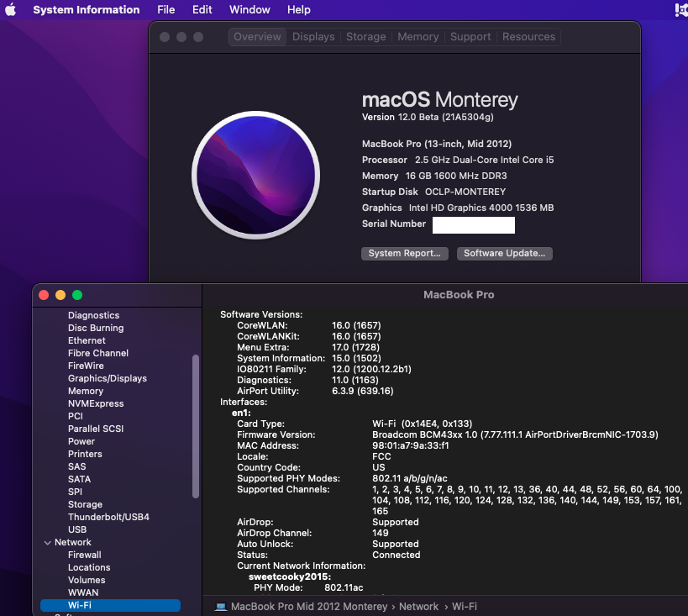Collapse the Network section in sidebar
Image resolution: width=688 pixels, height=616 pixels.
(47, 543)
